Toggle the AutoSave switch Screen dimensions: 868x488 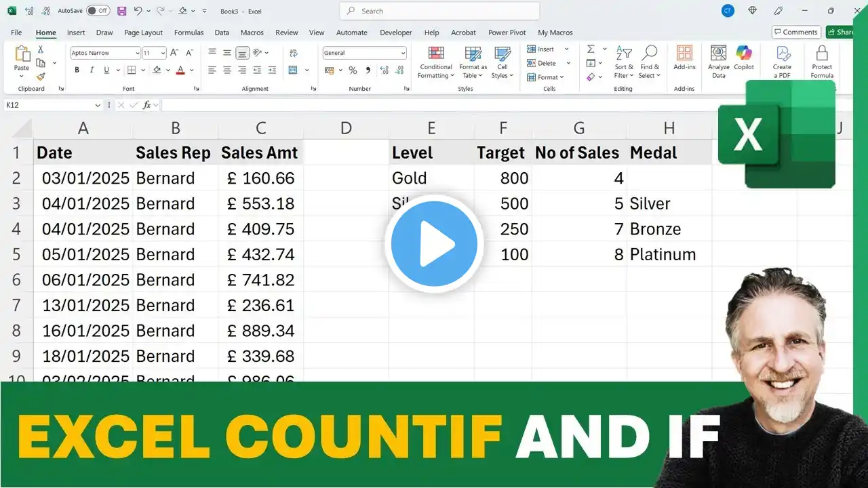[x=98, y=11]
